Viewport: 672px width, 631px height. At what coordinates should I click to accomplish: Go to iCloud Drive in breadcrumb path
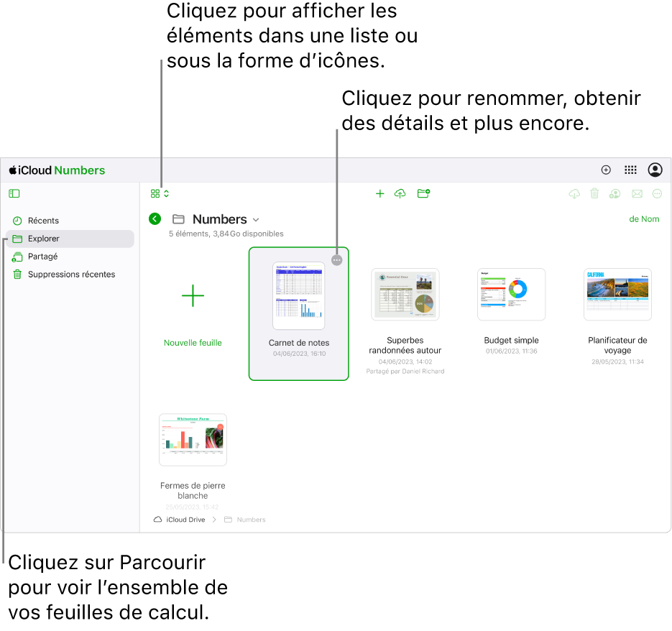pyautogui.click(x=180, y=520)
